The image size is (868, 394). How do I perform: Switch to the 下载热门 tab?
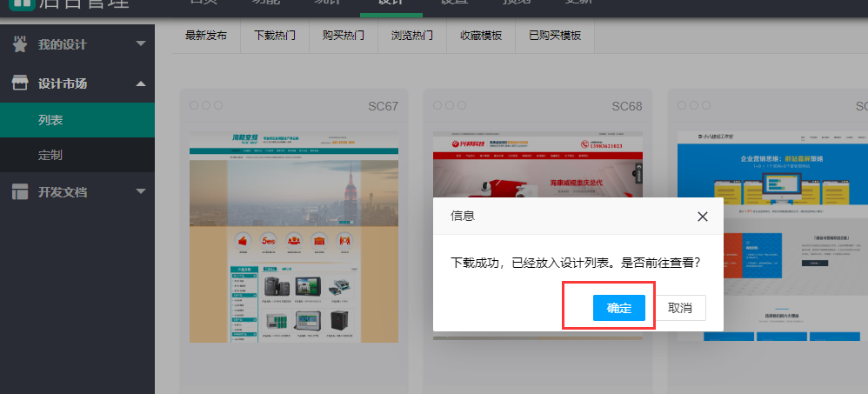(275, 37)
